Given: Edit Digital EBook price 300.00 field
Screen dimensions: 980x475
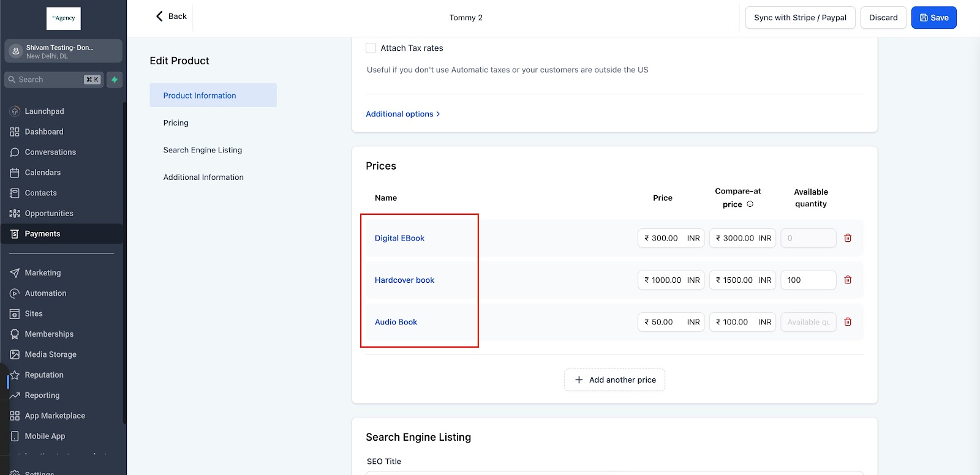Looking at the screenshot, I should point(671,238).
